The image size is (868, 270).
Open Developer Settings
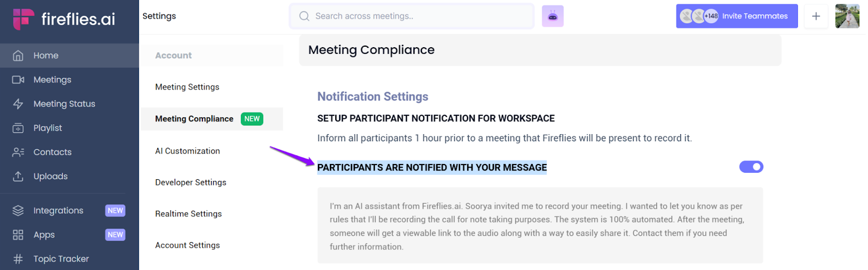(x=190, y=183)
